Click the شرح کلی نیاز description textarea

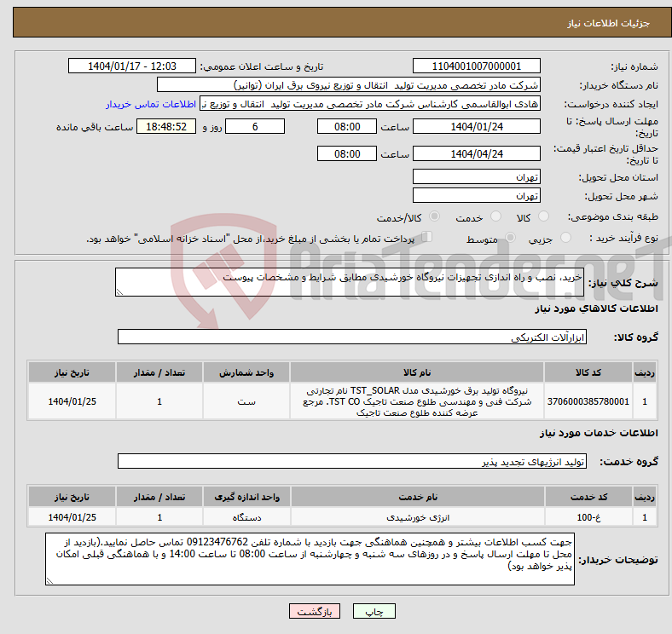350,282
